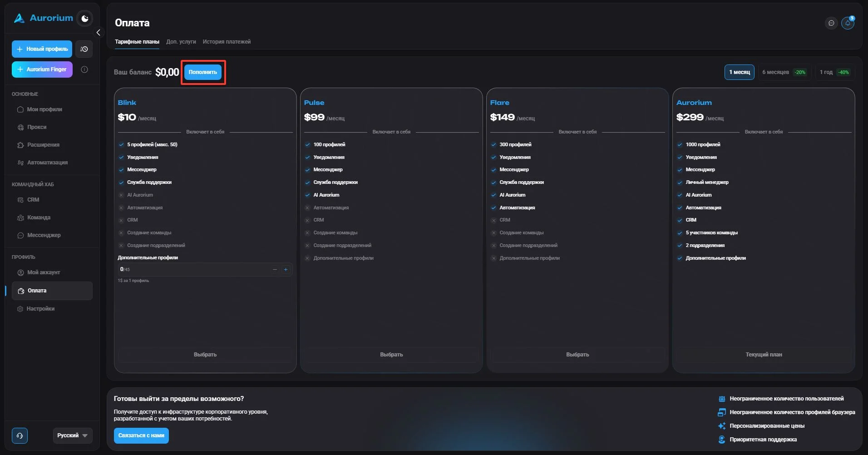Screen dimensions: 868x455
Task: Open Команда team icon
Action: (20, 218)
